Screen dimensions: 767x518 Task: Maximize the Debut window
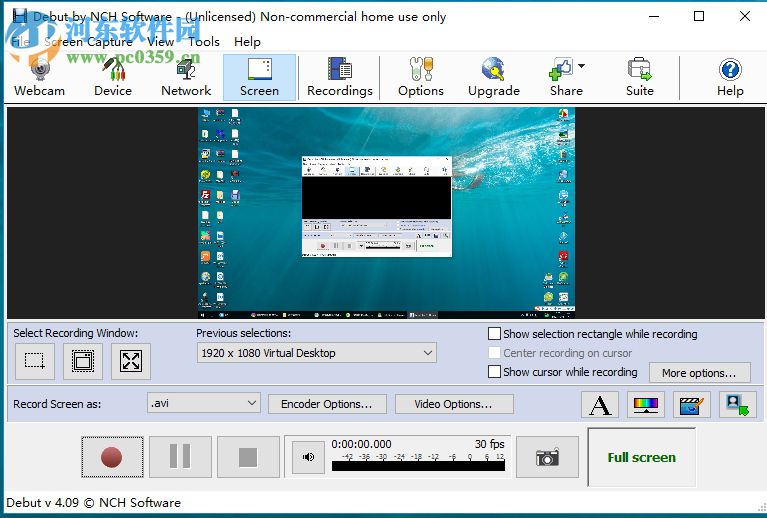[x=699, y=16]
